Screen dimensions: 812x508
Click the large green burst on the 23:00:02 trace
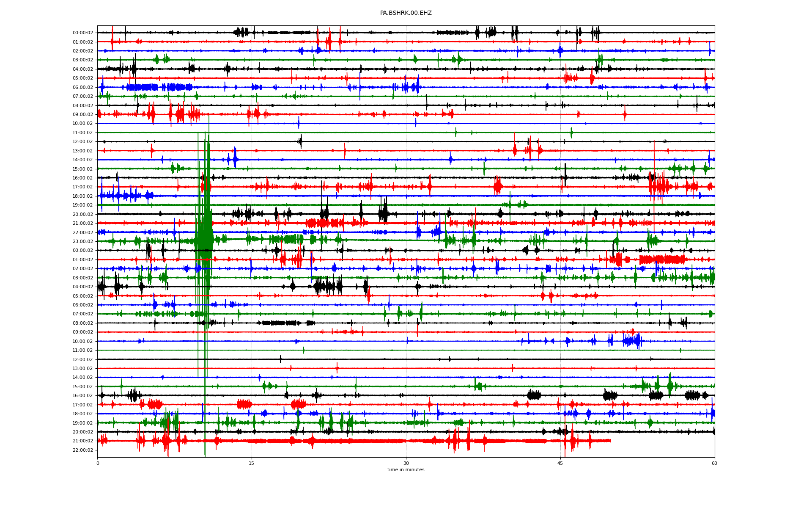(204, 240)
